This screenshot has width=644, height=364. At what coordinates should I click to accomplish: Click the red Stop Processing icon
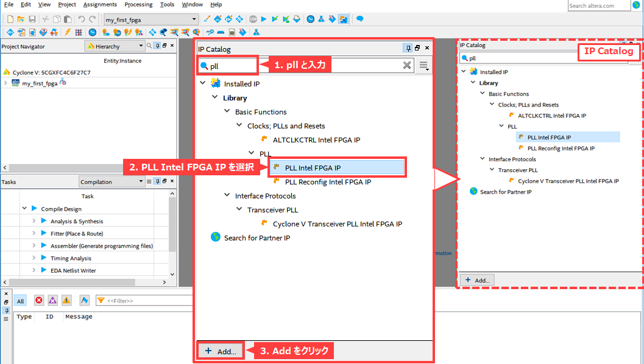pyautogui.click(x=253, y=19)
